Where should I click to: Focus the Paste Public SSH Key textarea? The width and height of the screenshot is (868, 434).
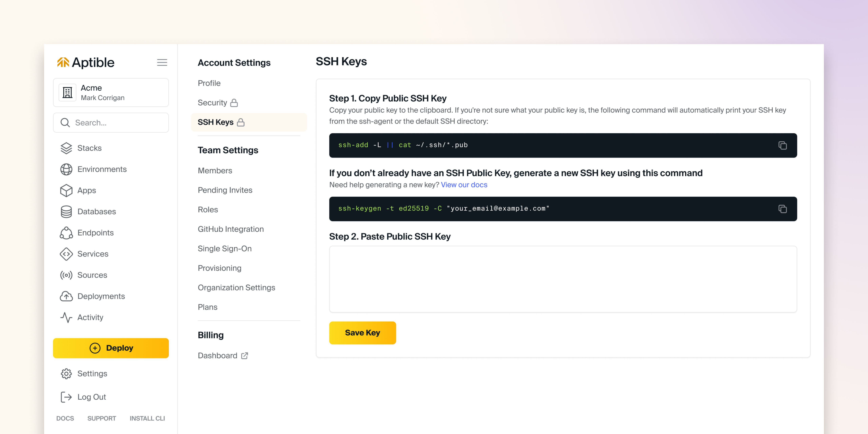click(563, 279)
